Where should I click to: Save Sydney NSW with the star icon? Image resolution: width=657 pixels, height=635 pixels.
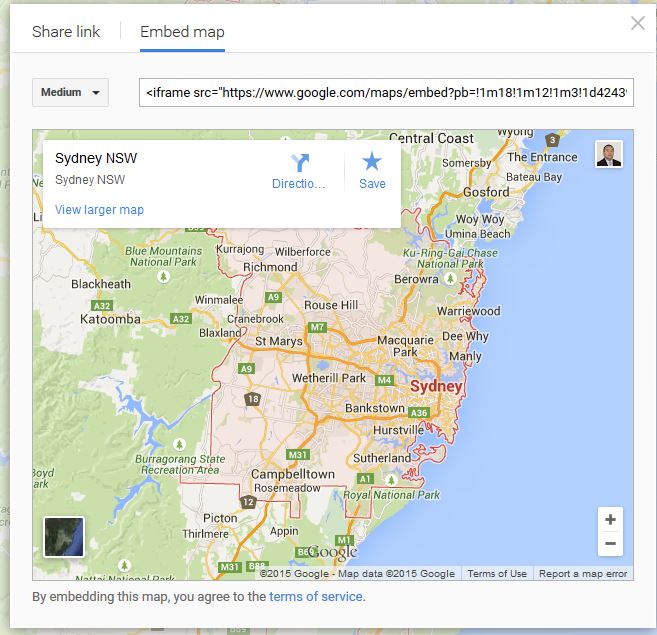pyautogui.click(x=372, y=163)
